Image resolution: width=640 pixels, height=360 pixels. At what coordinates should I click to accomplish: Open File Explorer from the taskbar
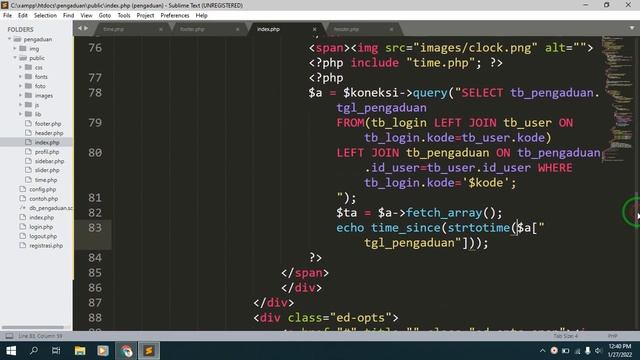click(x=80, y=351)
